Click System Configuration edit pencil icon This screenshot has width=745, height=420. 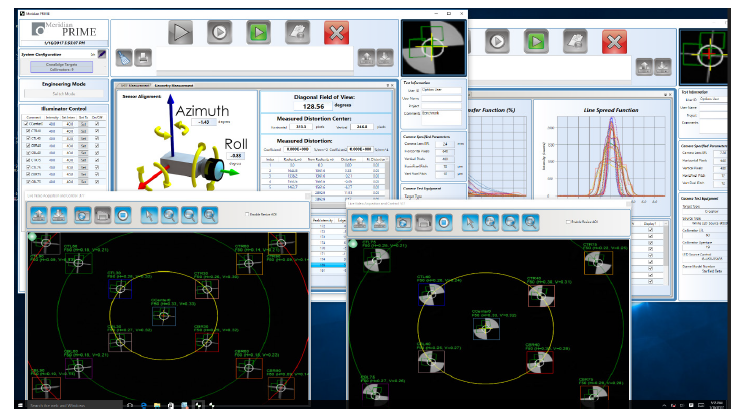click(102, 54)
